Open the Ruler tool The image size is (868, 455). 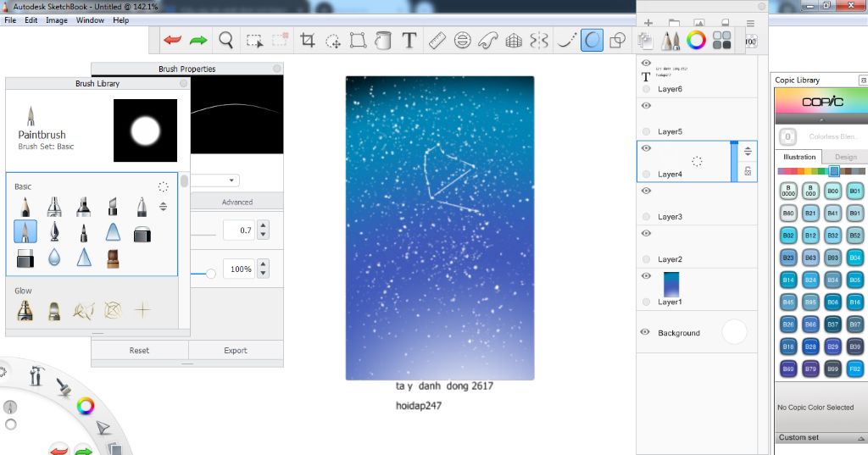click(437, 41)
